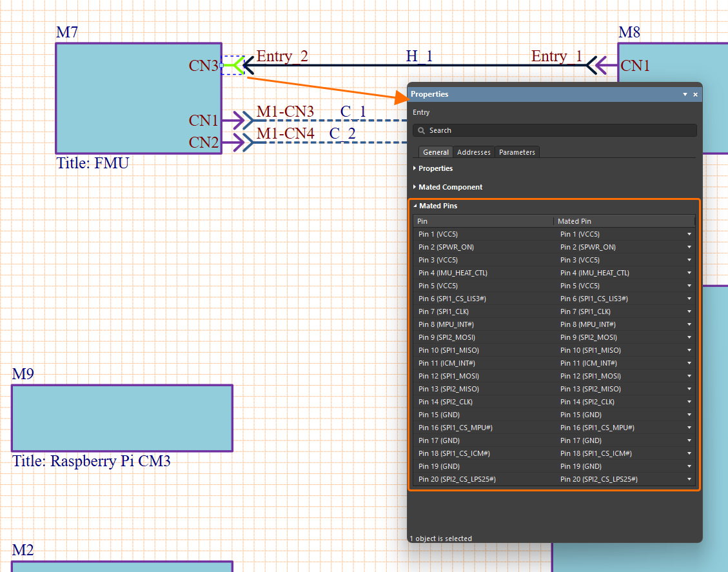Open Mated Pin dropdown for Pin 20 (SPI2_CS_LPS25#)
Viewport: 728px width, 572px height.
689,479
